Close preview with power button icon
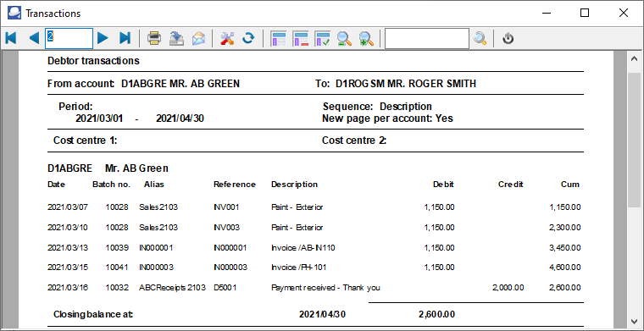The image size is (644, 331). (x=508, y=39)
